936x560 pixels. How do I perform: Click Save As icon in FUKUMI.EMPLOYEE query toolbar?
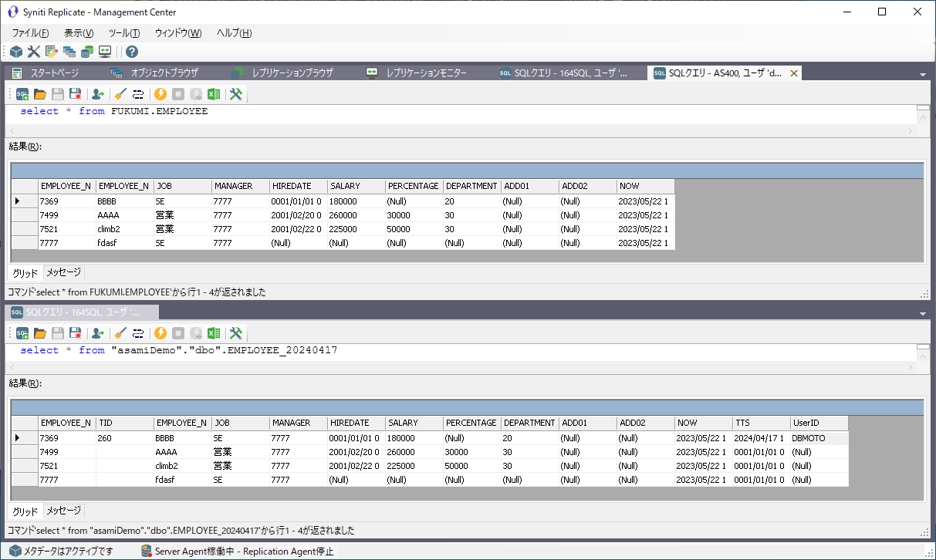76,94
